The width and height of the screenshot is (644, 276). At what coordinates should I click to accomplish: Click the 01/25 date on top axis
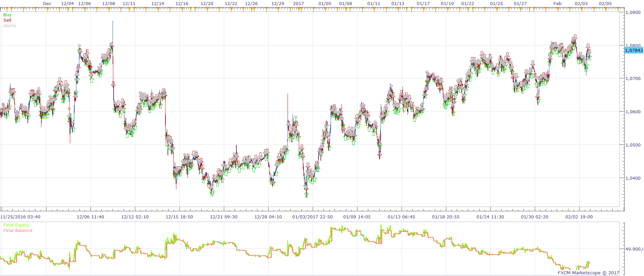coord(496,4)
